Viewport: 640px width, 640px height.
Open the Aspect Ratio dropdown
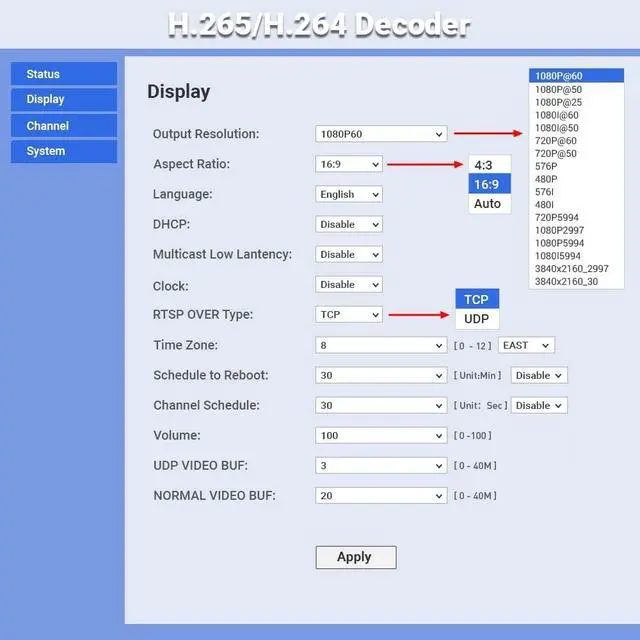[x=349, y=164]
